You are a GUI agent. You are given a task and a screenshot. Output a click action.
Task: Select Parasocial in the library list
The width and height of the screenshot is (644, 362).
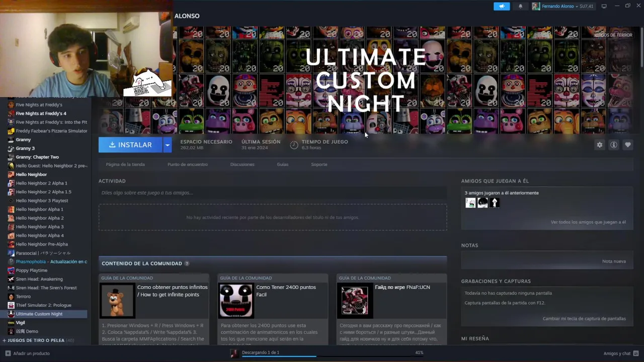point(43,253)
